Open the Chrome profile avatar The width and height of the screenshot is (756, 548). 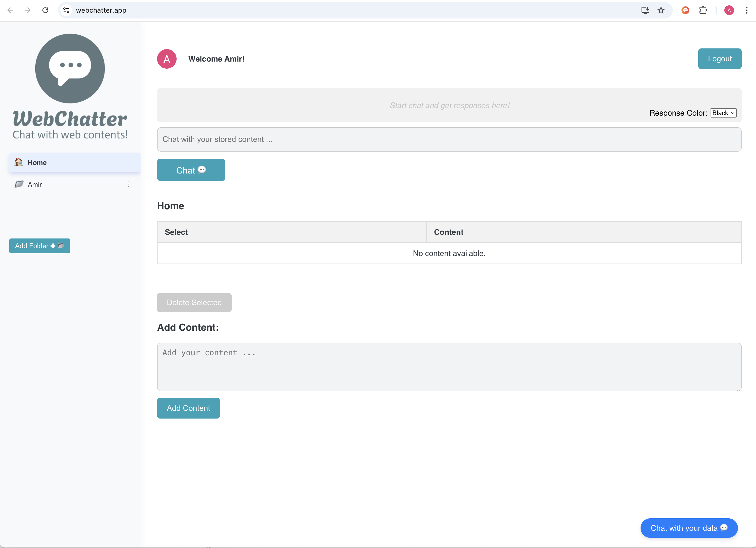[729, 10]
